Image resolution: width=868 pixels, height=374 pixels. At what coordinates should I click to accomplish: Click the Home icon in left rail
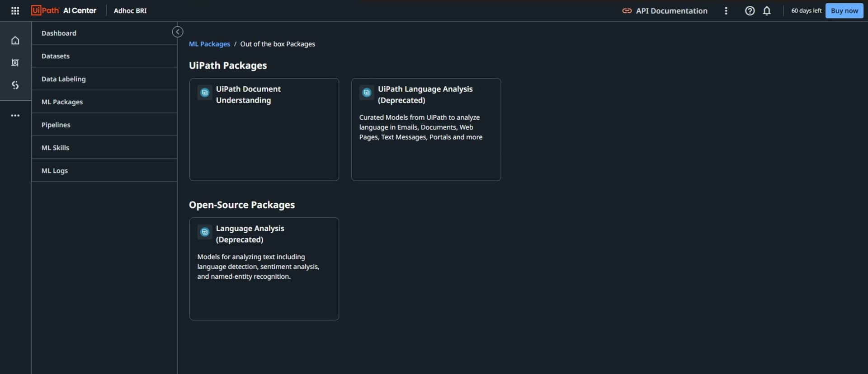pyautogui.click(x=15, y=41)
